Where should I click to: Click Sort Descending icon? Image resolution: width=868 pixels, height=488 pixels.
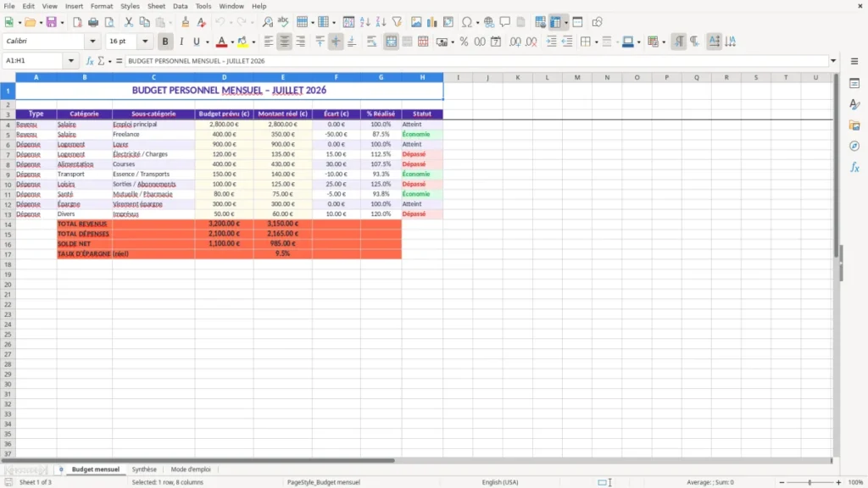click(x=381, y=22)
